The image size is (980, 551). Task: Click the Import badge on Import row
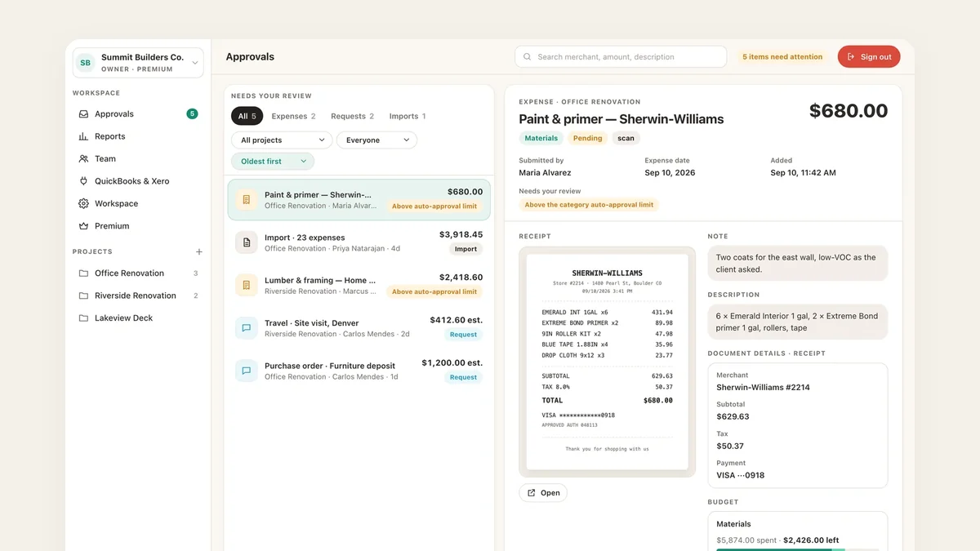point(465,249)
